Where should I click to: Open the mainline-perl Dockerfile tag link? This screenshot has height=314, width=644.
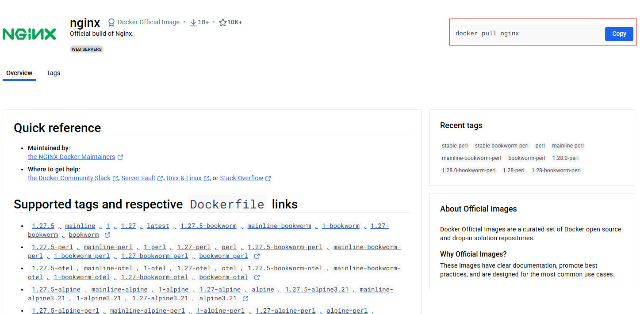coord(108,247)
